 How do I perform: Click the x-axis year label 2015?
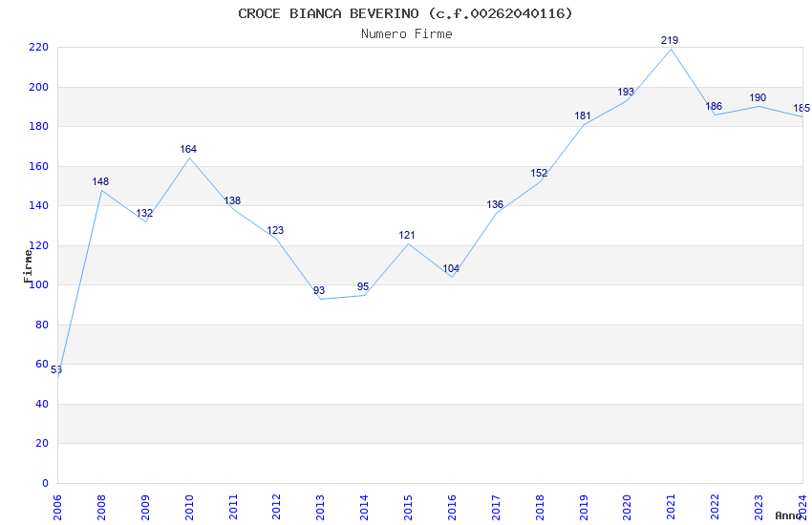[x=408, y=506]
